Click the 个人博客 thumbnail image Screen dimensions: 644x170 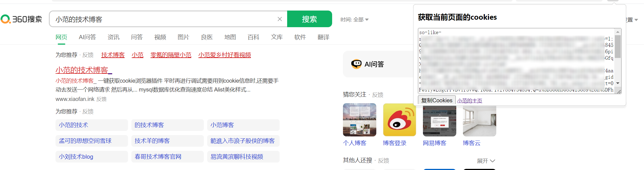pos(360,120)
